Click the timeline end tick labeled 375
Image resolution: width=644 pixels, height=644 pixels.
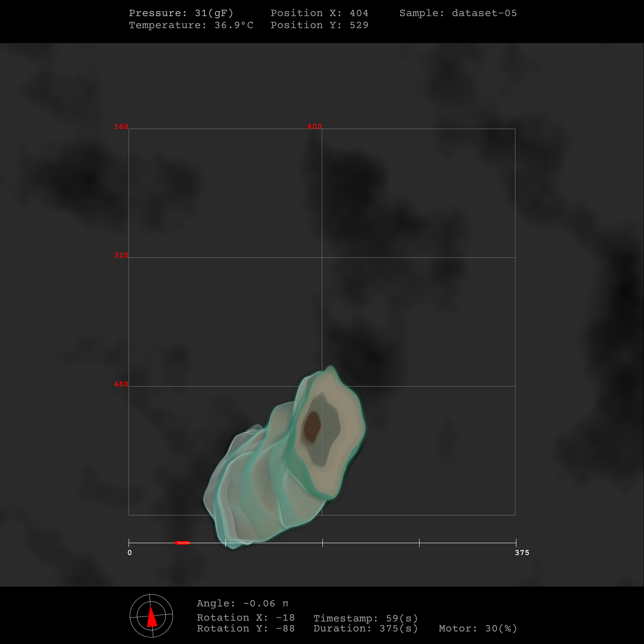point(516,543)
